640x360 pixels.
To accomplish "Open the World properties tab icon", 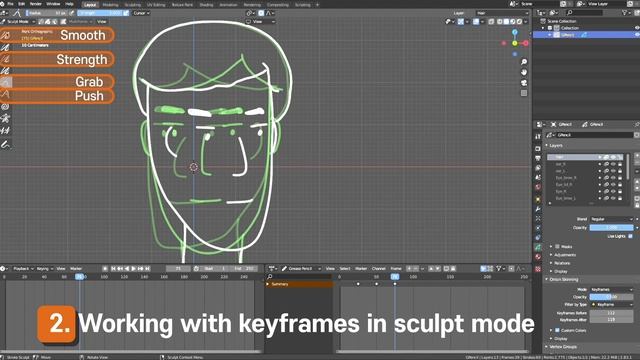I will click(x=538, y=187).
